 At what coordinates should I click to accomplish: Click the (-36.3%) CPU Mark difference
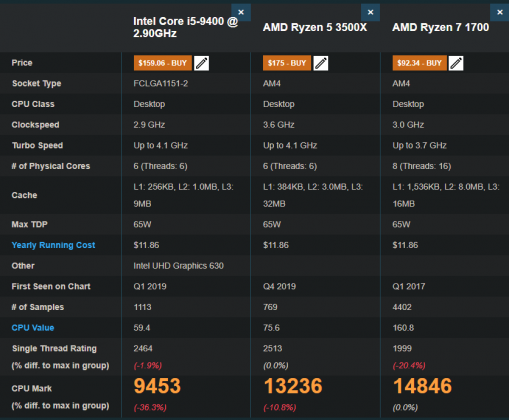pos(150,407)
